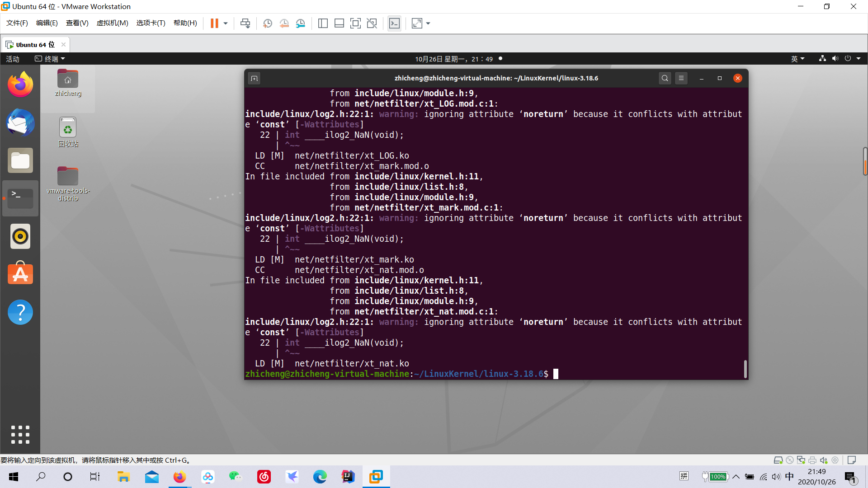868x488 pixels.
Task: Send Ctrl+Alt+Del to the virtual machine
Action: [x=245, y=23]
